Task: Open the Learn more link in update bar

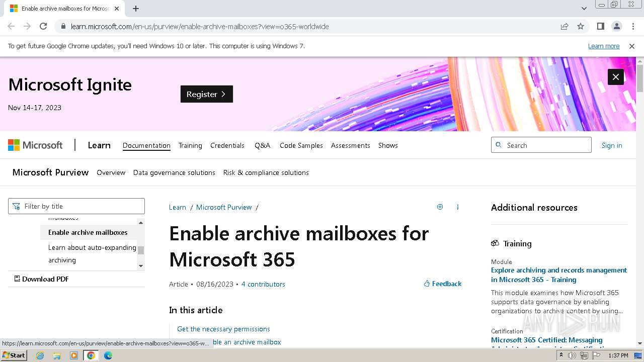Action: click(x=604, y=46)
